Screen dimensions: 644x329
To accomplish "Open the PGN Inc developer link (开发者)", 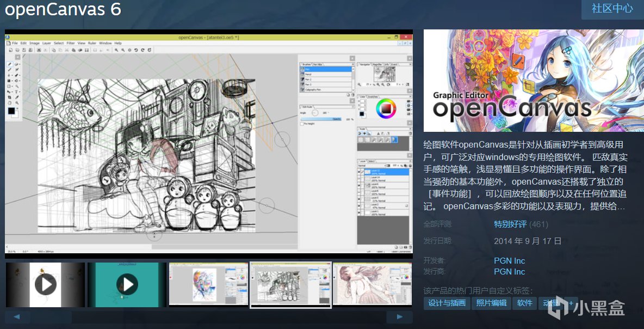I will [509, 261].
